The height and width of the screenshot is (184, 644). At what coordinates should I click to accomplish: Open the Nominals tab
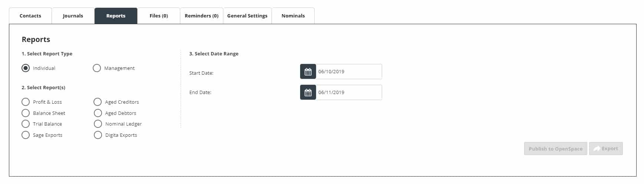(293, 16)
